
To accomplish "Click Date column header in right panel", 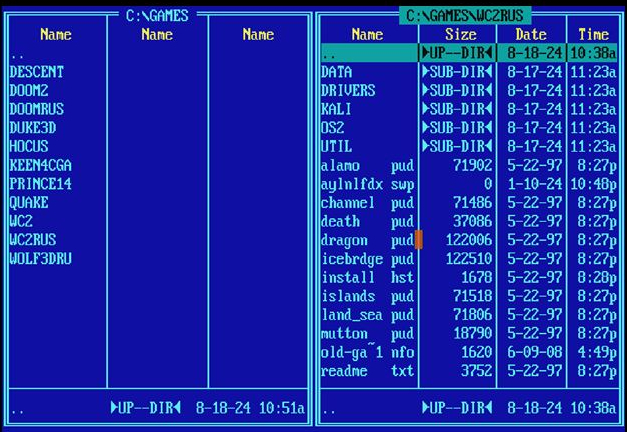I will 531,34.
